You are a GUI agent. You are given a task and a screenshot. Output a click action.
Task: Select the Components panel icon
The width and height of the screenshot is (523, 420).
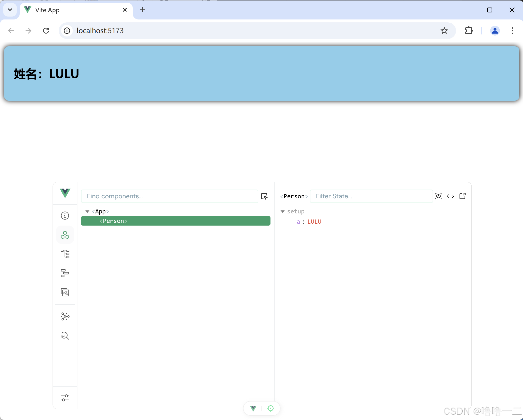coord(65,235)
